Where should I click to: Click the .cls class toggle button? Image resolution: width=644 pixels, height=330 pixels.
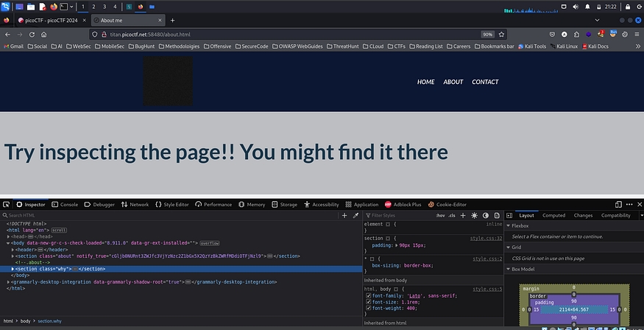[x=452, y=215]
